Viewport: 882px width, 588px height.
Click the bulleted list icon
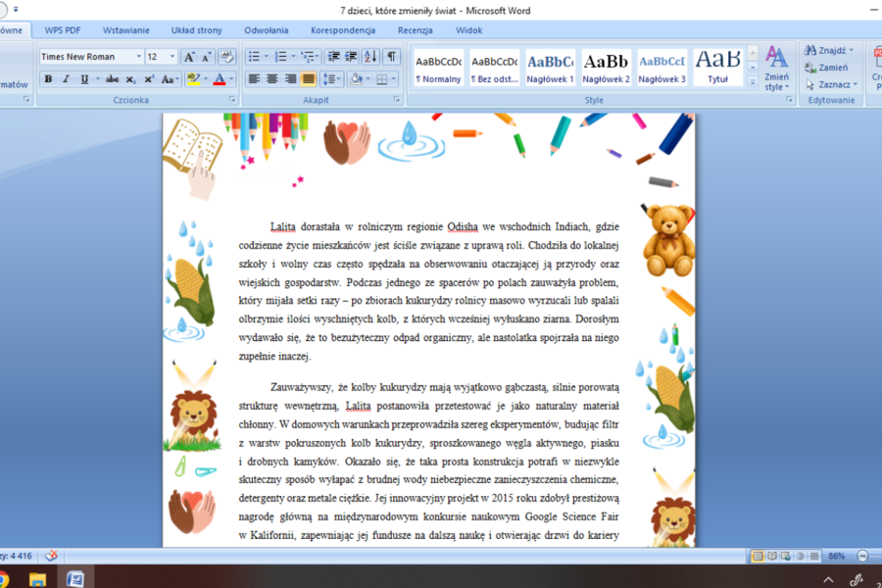254,56
